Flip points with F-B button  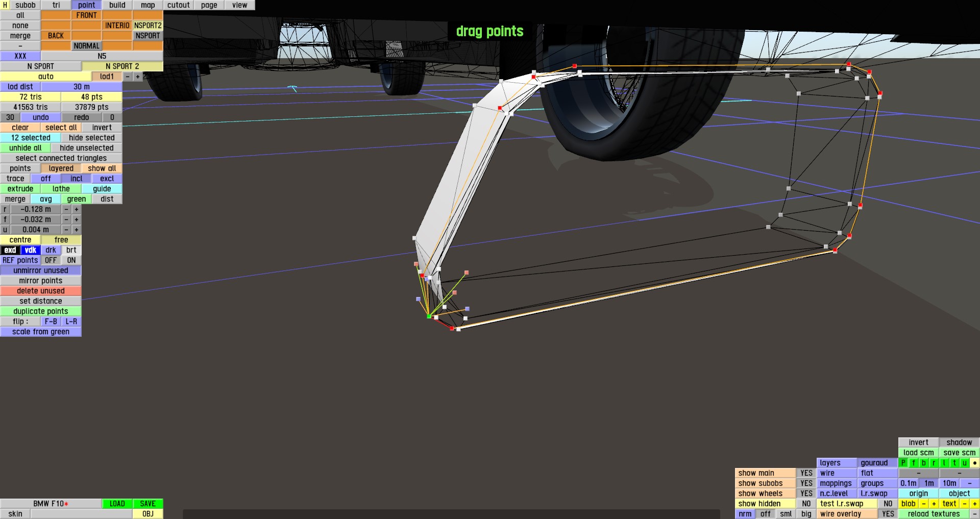pyautogui.click(x=51, y=322)
